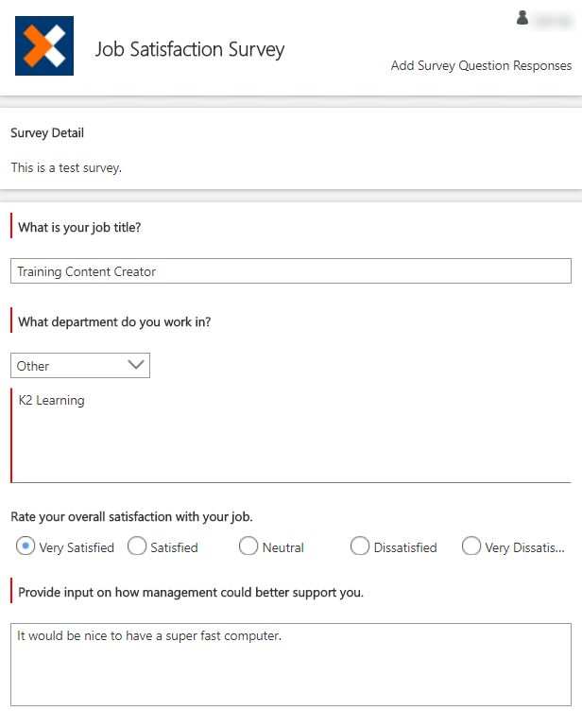Select the Satisfied radio button
Image resolution: width=582 pixels, height=728 pixels.
[137, 546]
